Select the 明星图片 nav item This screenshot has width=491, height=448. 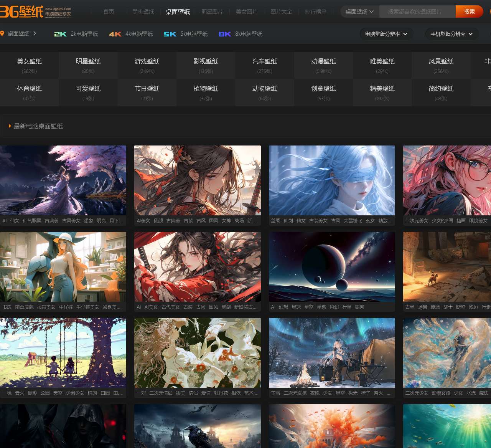tap(212, 12)
